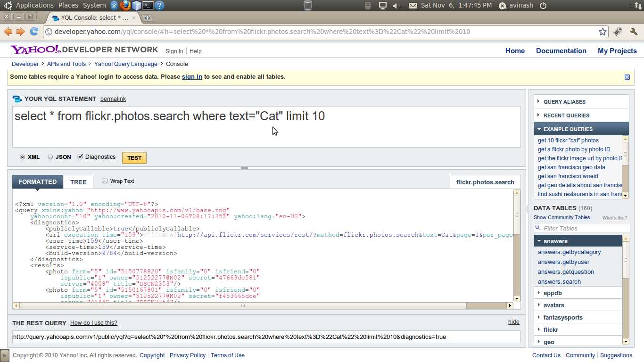Click the Bluetooth icon in top panel
Image resolution: width=644 pixels, height=362 pixels.
click(114, 6)
